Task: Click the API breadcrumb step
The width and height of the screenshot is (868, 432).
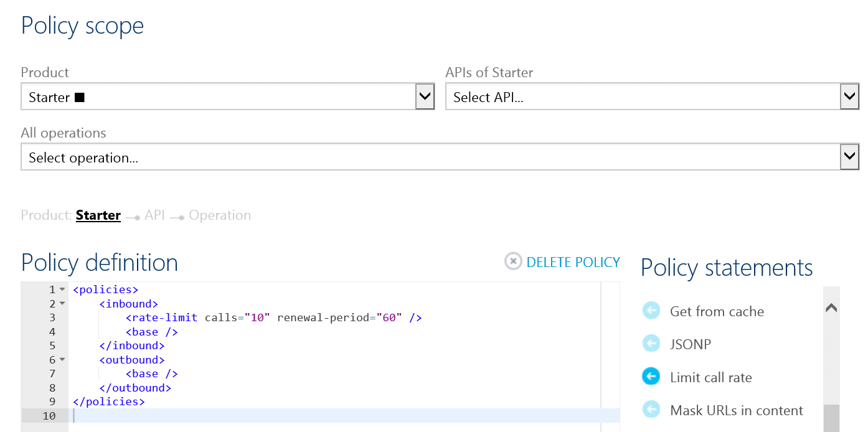Action: click(x=154, y=215)
